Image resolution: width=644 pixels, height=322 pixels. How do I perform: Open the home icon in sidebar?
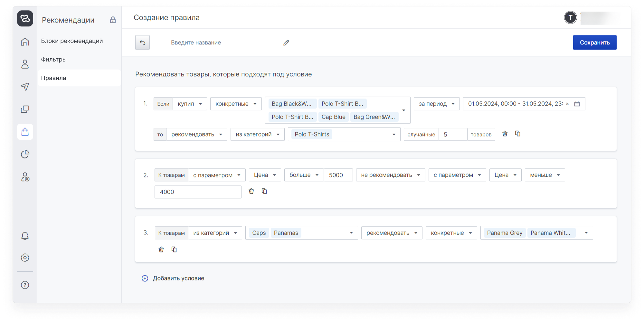[x=25, y=42]
